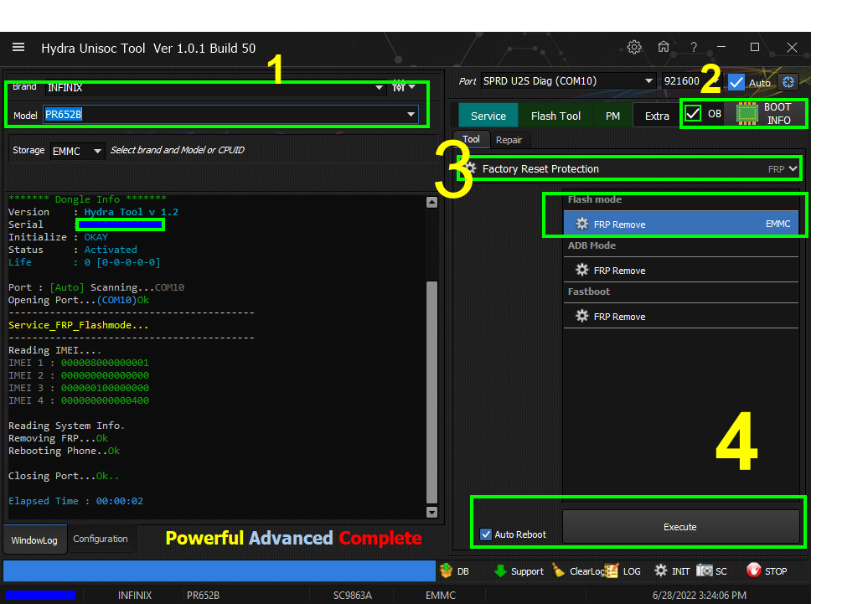This screenshot has height=604, width=868.
Task: Select Fastboot FRP Remove row
Action: pos(681,316)
